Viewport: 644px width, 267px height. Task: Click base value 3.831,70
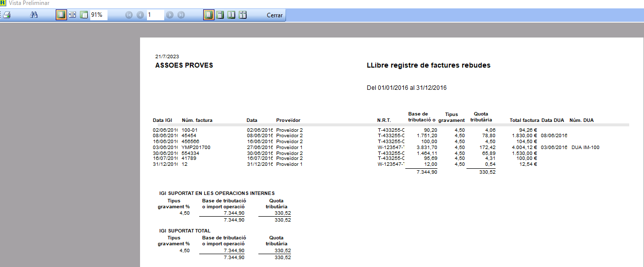pyautogui.click(x=427, y=147)
